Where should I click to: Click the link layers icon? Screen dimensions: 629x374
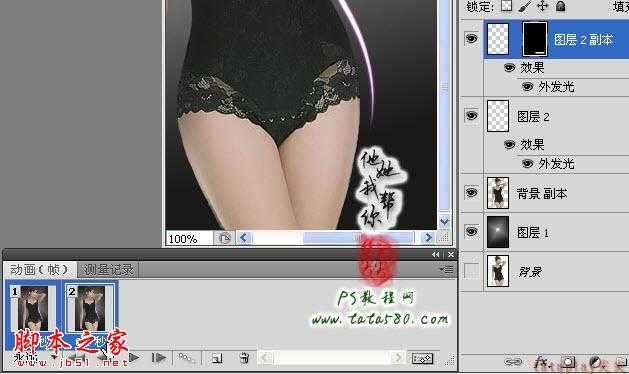[513, 362]
